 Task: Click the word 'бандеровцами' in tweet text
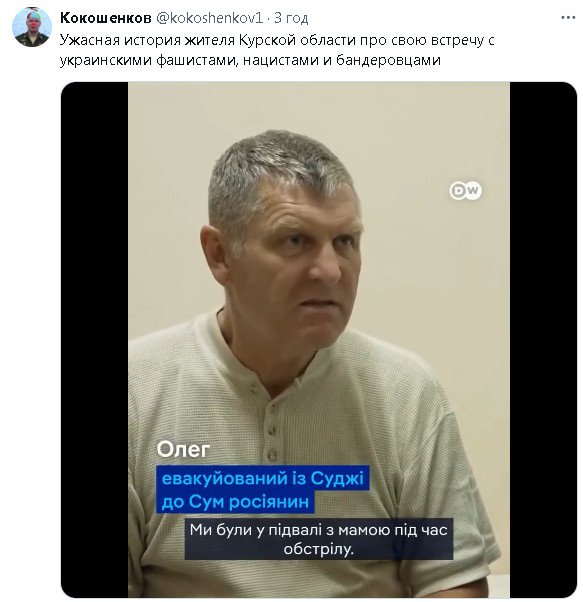[x=388, y=60]
